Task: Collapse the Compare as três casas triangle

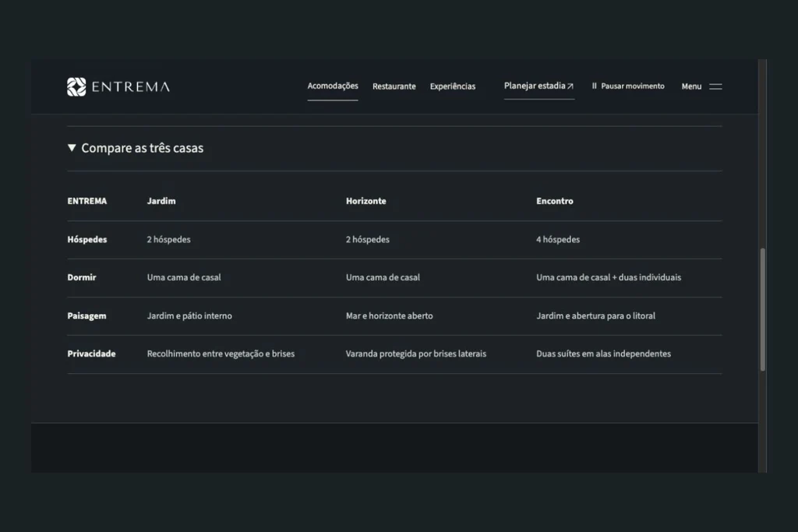Action: (x=72, y=147)
